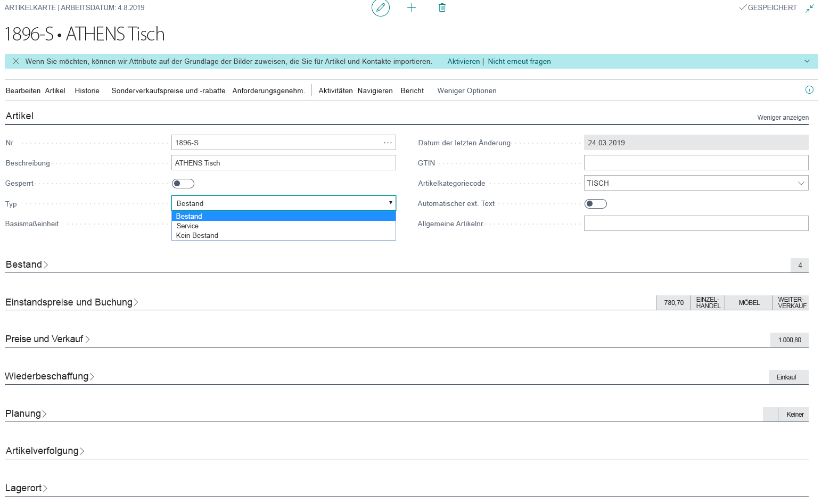Click the plus icon to create new item

pos(412,7)
